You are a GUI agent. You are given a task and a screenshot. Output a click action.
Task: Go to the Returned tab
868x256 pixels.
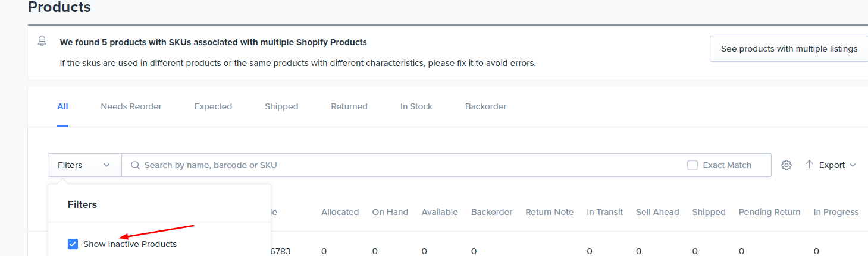[349, 106]
